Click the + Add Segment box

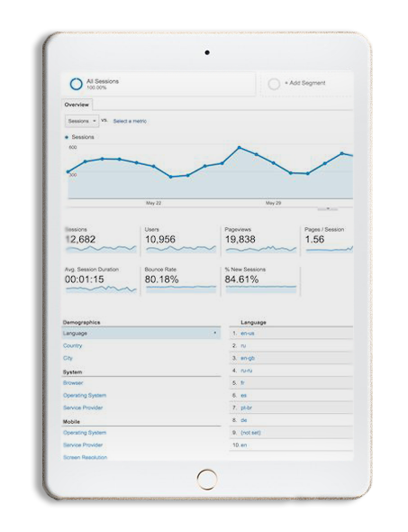[x=307, y=84]
